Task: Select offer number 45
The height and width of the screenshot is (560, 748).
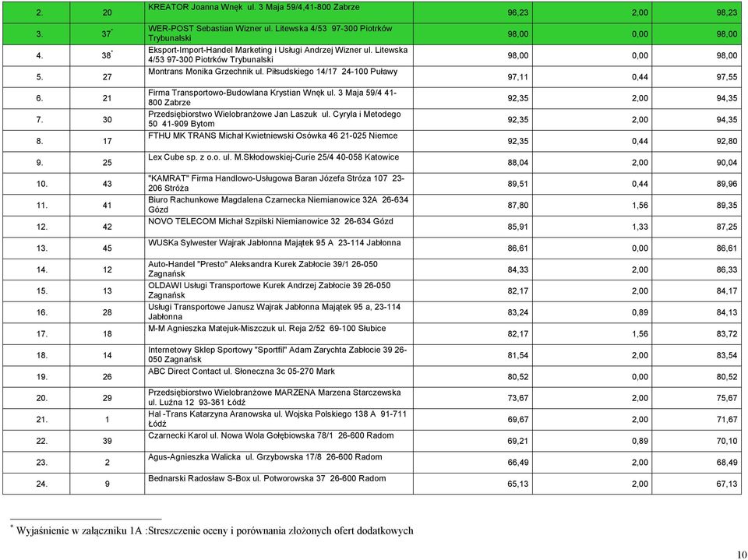Action: [x=107, y=248]
